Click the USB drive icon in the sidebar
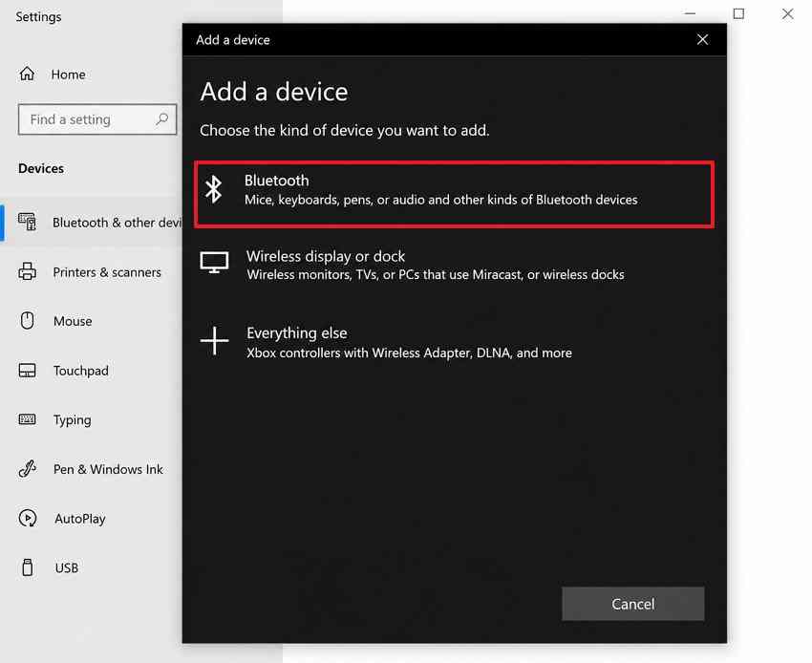Viewport: 812px width, 663px height. [x=28, y=567]
